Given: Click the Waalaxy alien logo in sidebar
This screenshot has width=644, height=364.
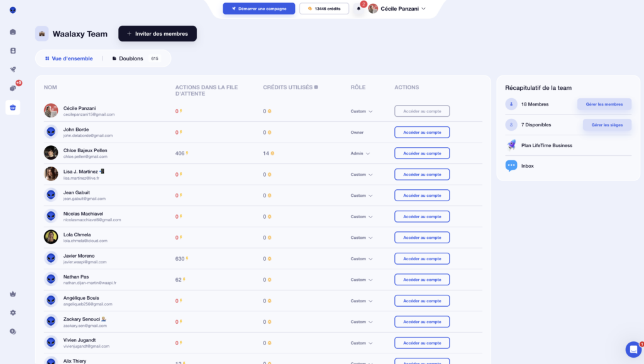Looking at the screenshot, I should click(13, 10).
